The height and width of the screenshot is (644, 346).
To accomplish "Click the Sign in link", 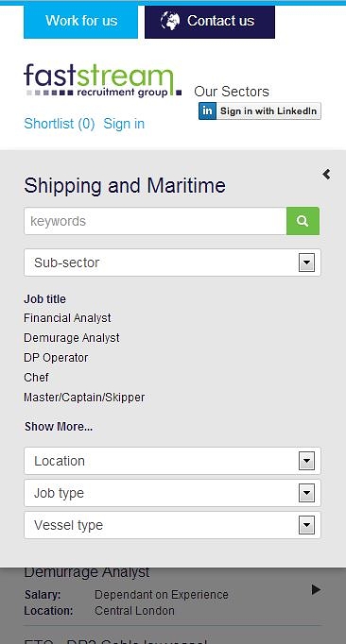I will tap(124, 124).
